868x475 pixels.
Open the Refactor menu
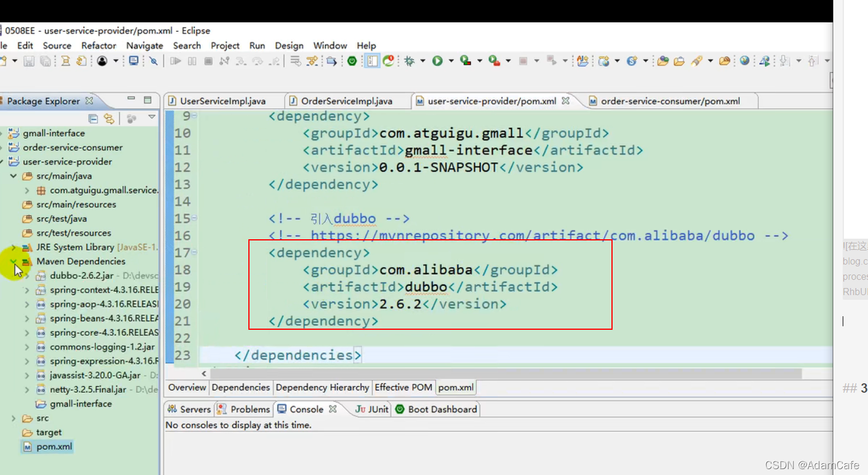click(x=99, y=45)
